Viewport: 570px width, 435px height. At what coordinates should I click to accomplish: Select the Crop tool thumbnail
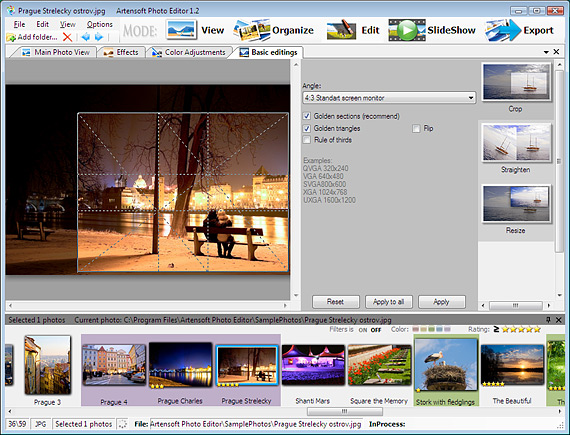click(x=516, y=82)
